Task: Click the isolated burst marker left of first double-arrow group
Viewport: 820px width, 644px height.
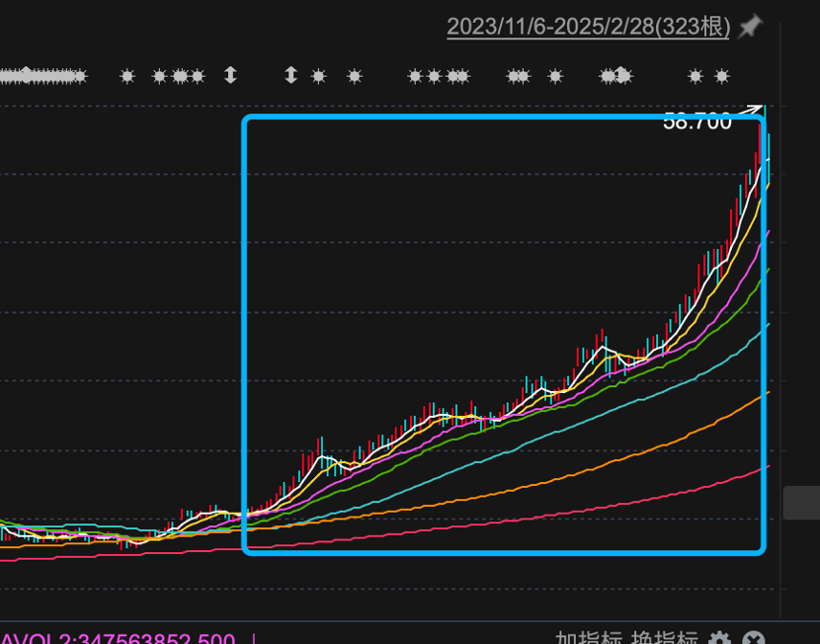Action: coord(127,77)
